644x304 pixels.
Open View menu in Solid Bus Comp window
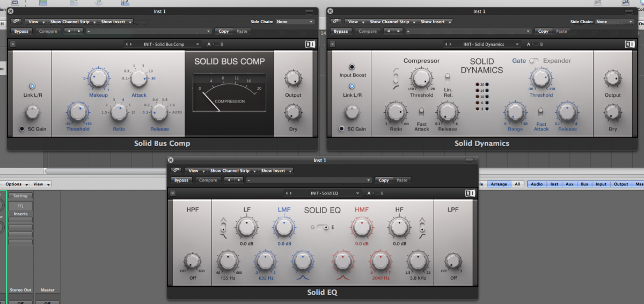(x=35, y=22)
